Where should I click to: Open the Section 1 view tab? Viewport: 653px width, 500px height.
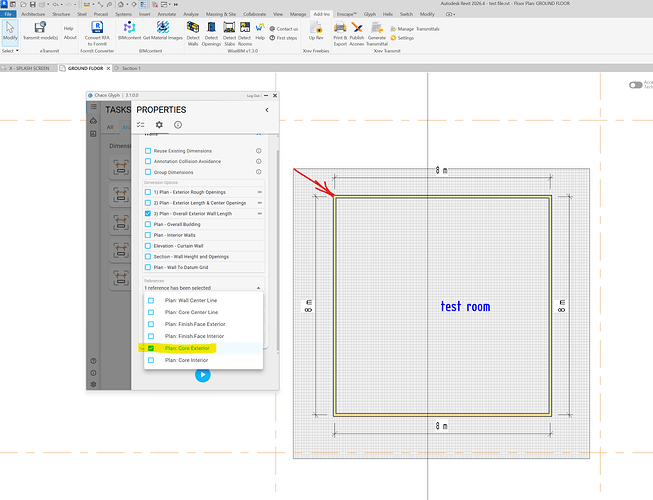pos(130,69)
